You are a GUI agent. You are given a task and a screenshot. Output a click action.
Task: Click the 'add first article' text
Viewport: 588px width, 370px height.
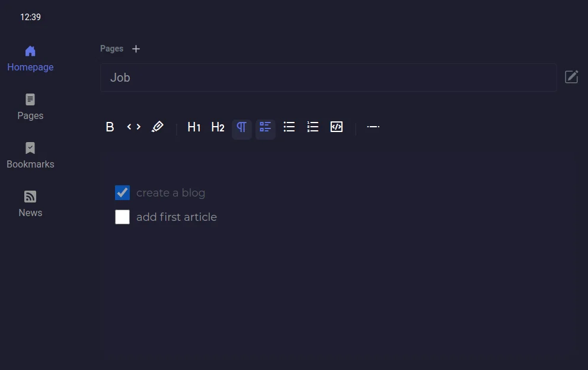177,217
